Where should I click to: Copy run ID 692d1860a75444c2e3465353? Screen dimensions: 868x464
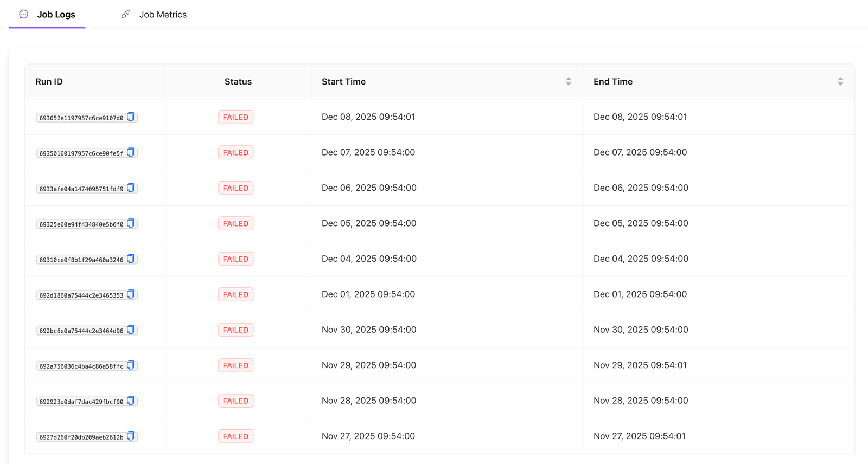coord(131,295)
